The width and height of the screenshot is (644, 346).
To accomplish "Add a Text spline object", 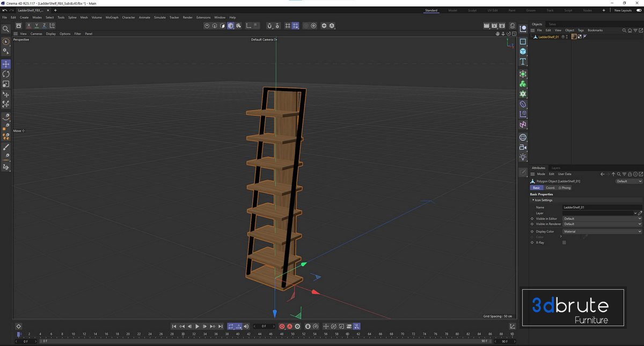I will coord(523,62).
